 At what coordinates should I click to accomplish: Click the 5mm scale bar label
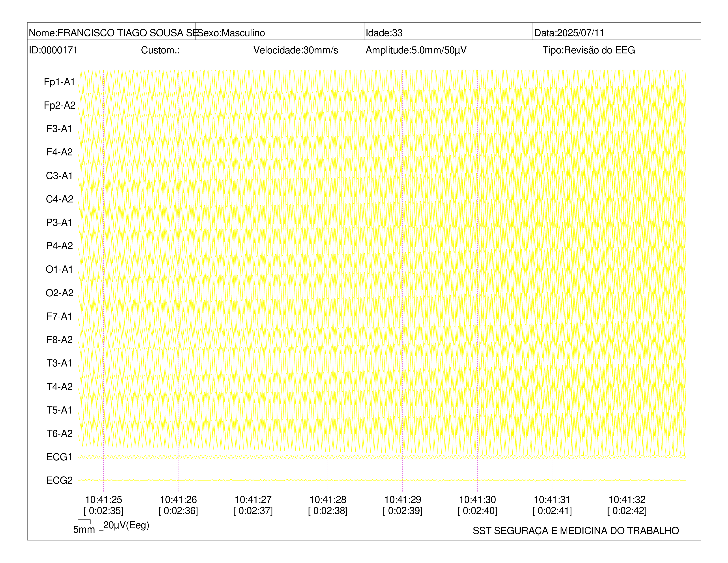[84, 529]
